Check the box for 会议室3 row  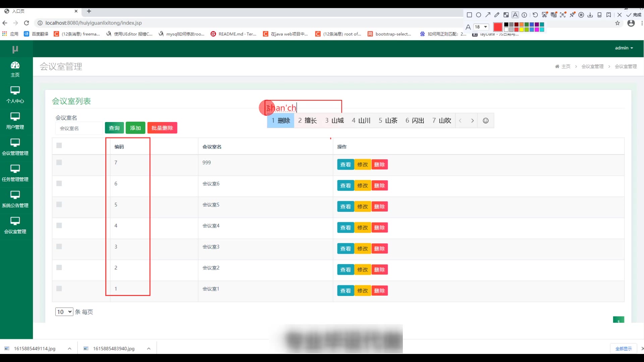tap(59, 247)
